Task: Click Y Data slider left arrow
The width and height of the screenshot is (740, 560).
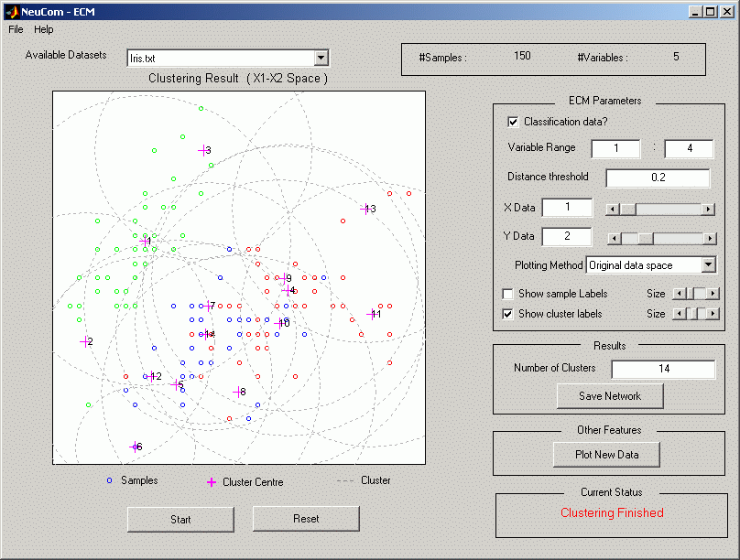Action: pos(614,239)
